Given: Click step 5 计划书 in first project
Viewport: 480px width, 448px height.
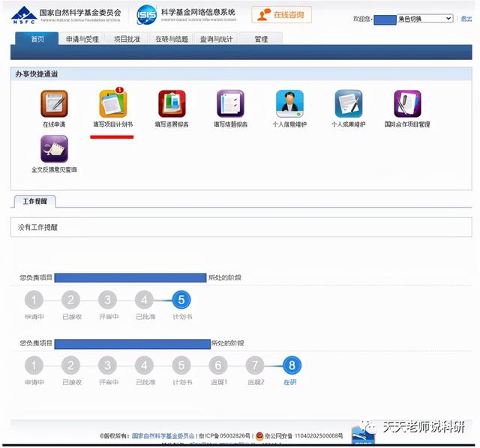Looking at the screenshot, I should point(181,300).
